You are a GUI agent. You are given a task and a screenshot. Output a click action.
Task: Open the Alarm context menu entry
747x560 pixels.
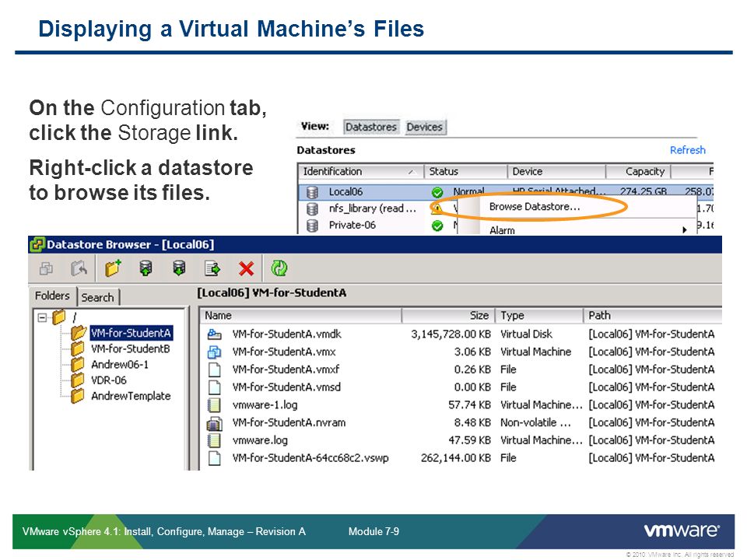click(502, 230)
